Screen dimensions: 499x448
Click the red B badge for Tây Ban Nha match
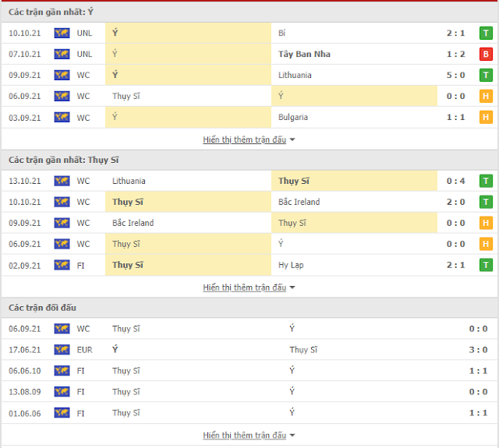tap(486, 54)
